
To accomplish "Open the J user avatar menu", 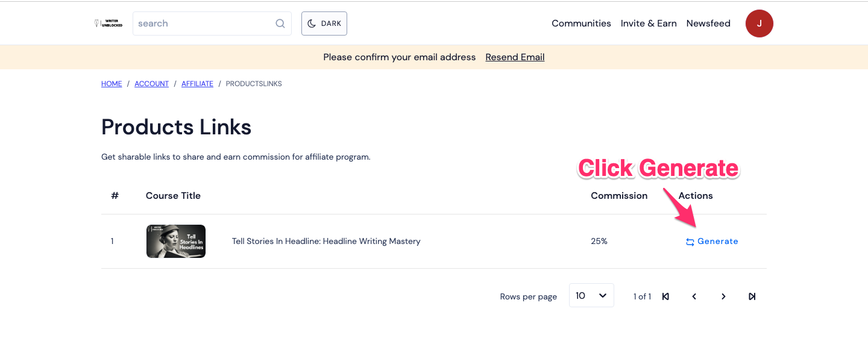I will 759,23.
